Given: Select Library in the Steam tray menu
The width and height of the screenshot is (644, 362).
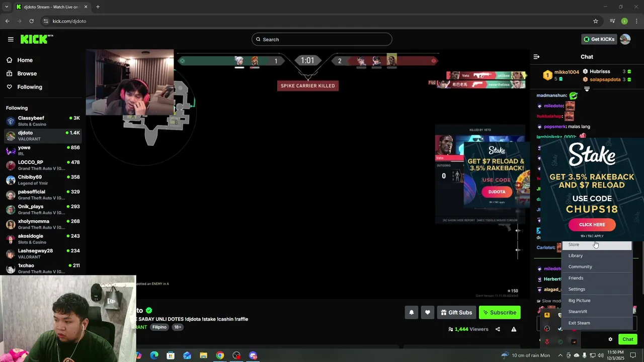Looking at the screenshot, I should 597,255.
